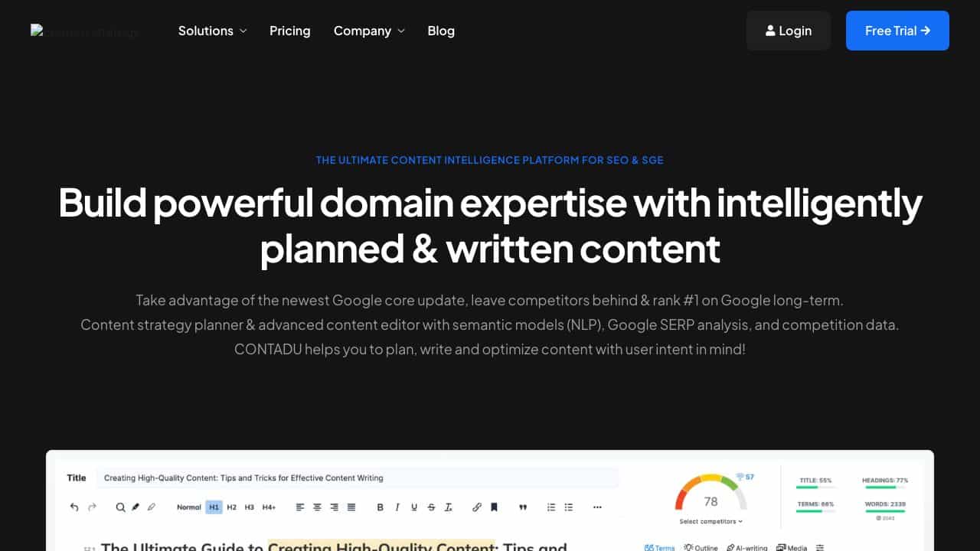
Task: Click the HEADINGS: 77% progress bar
Action: [885, 487]
